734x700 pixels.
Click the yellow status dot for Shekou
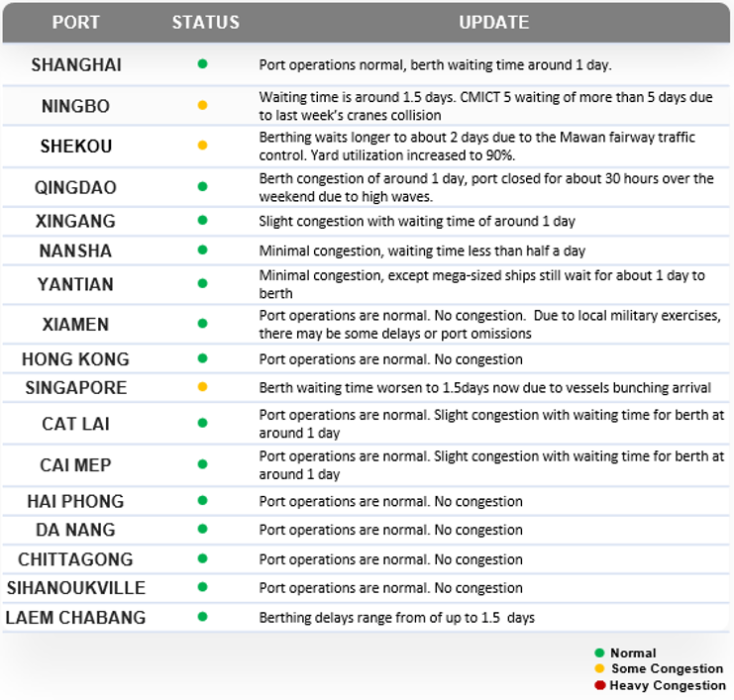pos(202,146)
